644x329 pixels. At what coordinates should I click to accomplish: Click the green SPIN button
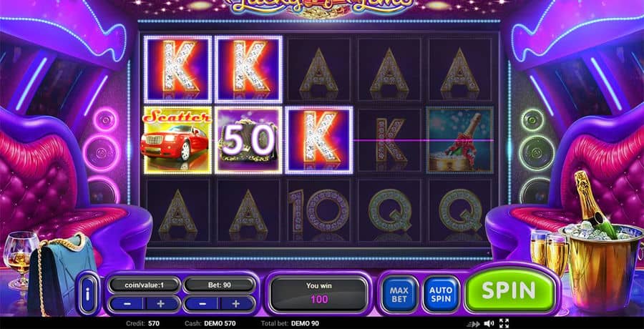tap(510, 290)
